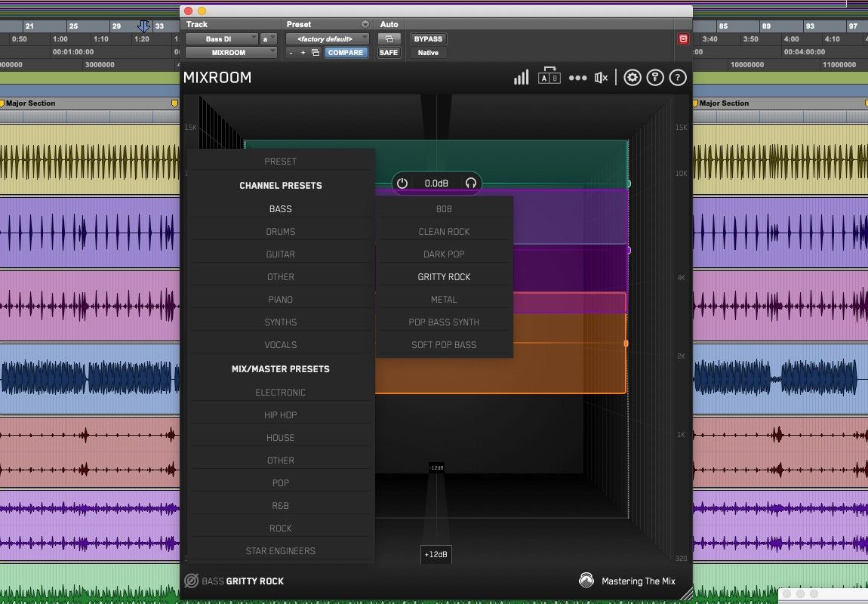Image resolution: width=868 pixels, height=604 pixels.
Task: Choose the SOFT POP BASS preset
Action: coord(444,345)
